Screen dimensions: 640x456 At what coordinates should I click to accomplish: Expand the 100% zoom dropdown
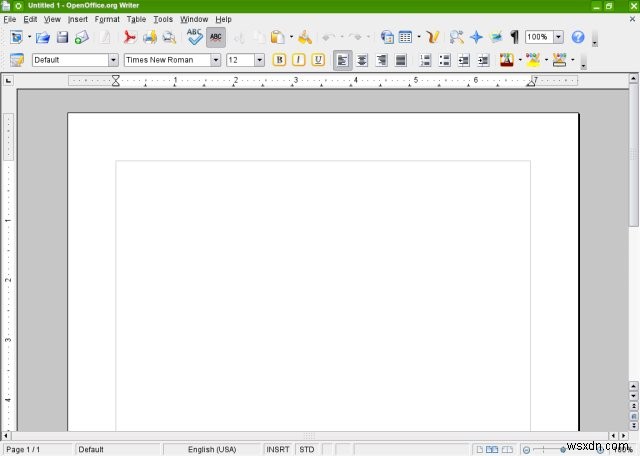[558, 37]
